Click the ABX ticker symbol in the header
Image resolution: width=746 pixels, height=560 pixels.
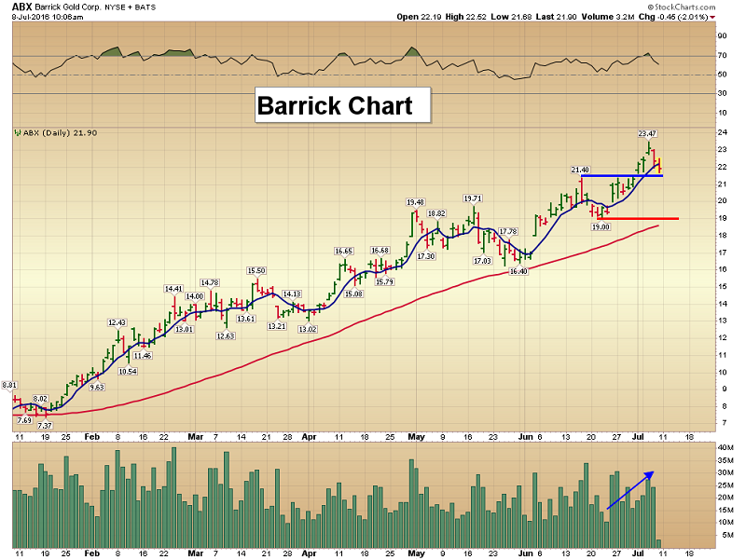pos(21,7)
